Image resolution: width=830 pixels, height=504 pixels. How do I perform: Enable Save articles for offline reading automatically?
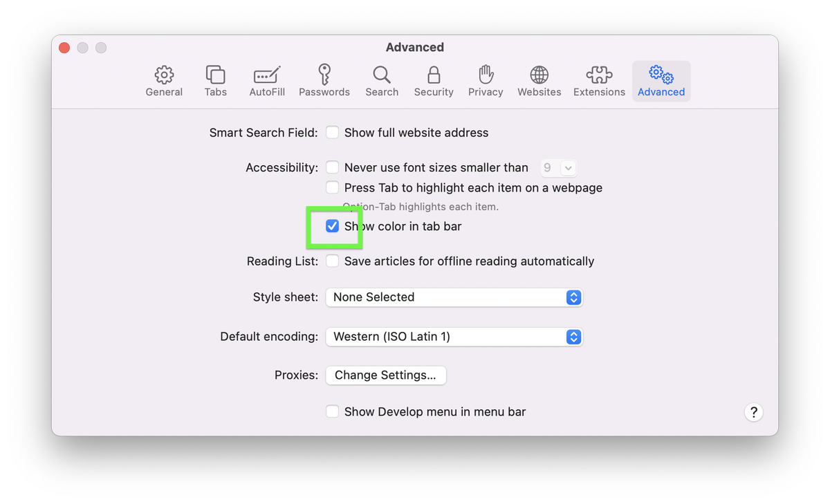(x=333, y=261)
